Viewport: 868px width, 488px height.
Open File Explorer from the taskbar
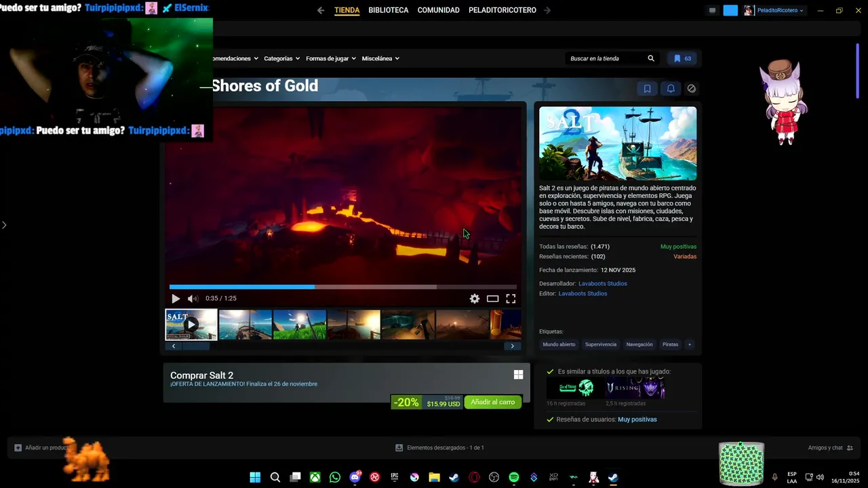pyautogui.click(x=434, y=477)
